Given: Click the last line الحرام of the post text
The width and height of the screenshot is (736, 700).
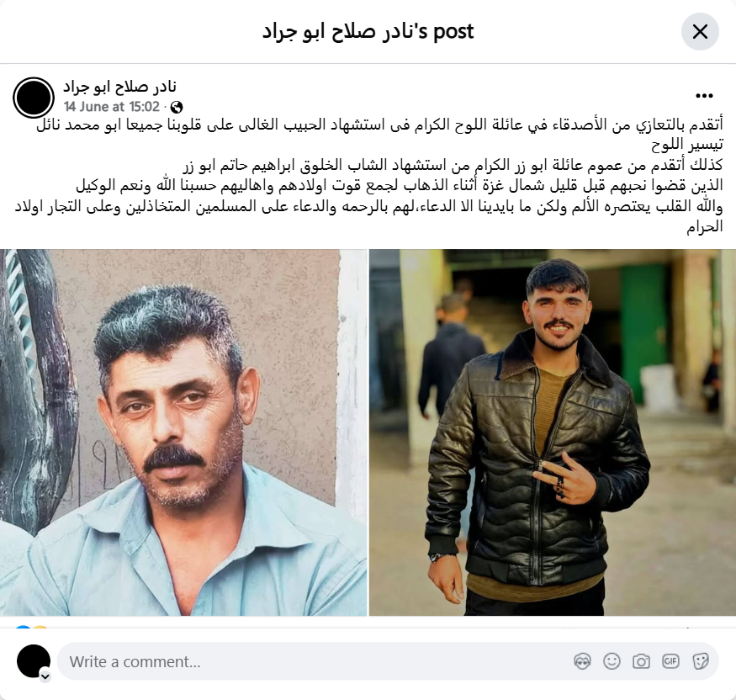Looking at the screenshot, I should pyautogui.click(x=705, y=227).
